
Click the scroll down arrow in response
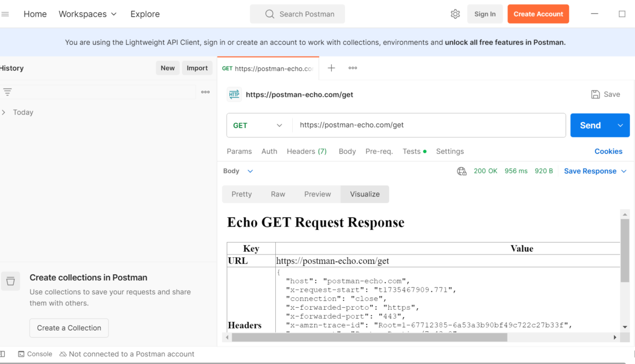point(625,327)
